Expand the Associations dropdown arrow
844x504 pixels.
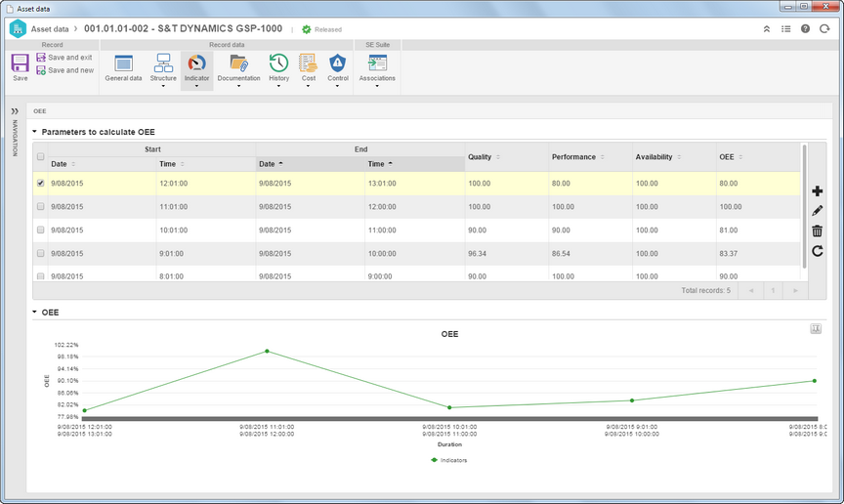click(x=377, y=86)
